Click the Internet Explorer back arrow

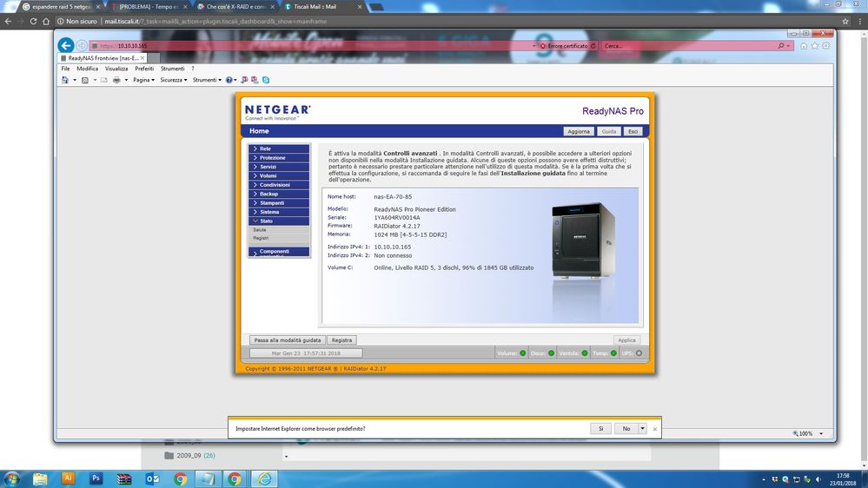[x=66, y=45]
